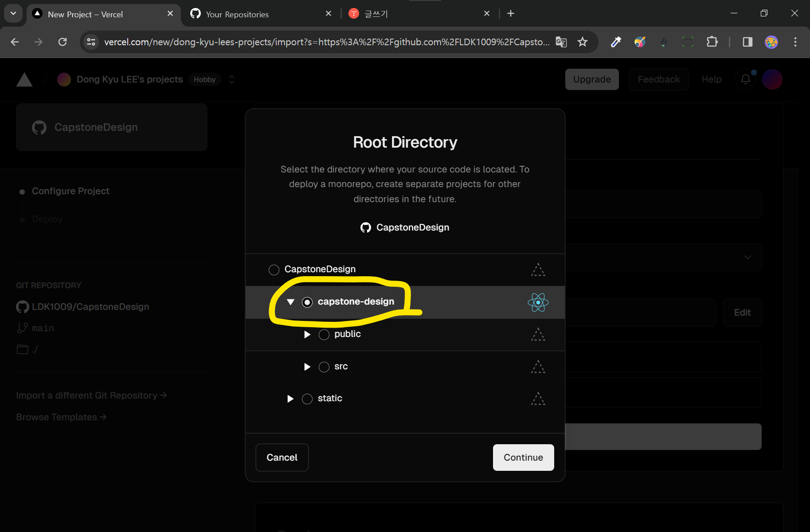This screenshot has width=810, height=532.
Task: Click the Help link in header
Action: click(712, 79)
